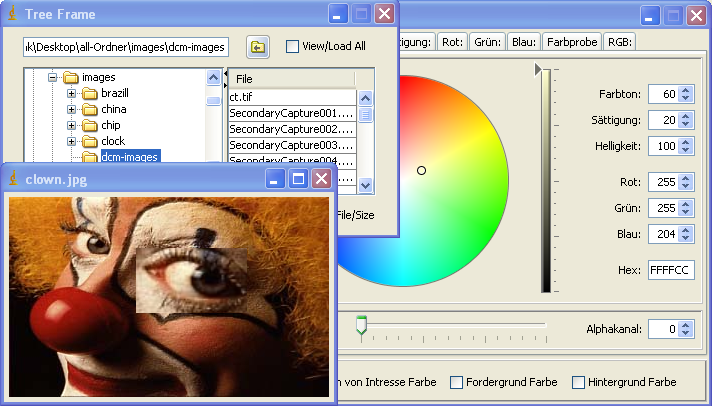Click the folder tree scroll up arrow

213,78
